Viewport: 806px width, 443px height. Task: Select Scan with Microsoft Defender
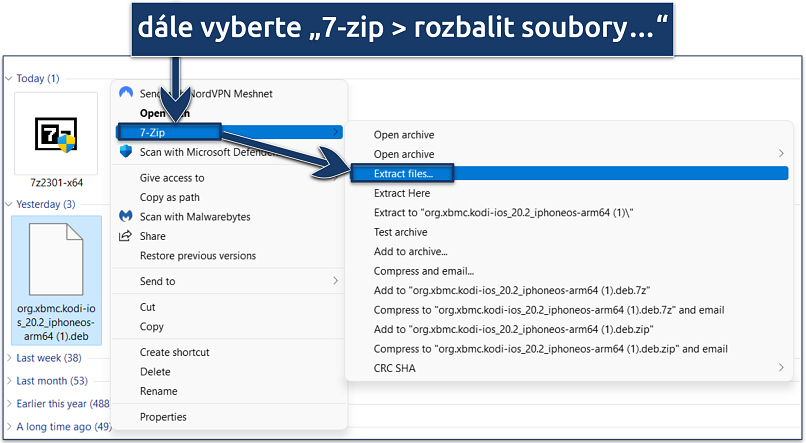207,152
